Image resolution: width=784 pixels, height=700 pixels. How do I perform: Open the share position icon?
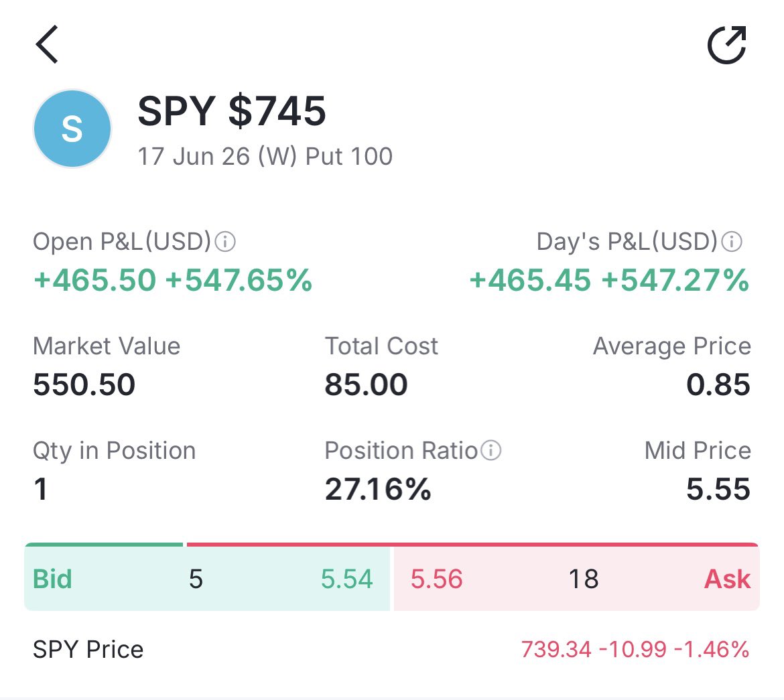coord(726,45)
